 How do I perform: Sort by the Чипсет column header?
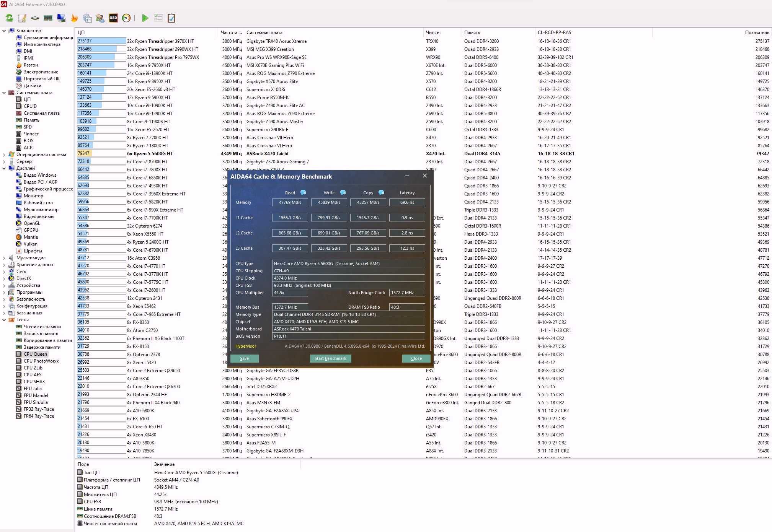point(442,33)
